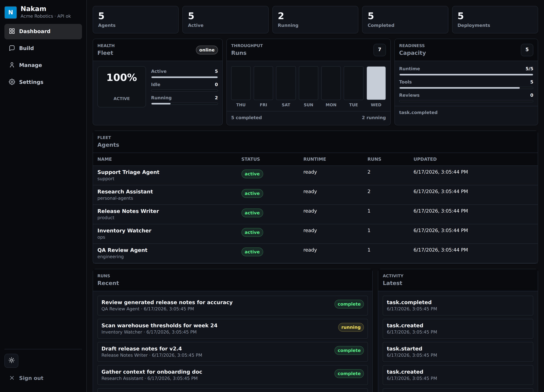Click complete badge on Draft release notes run
This screenshot has width=544, height=392.
(349, 350)
